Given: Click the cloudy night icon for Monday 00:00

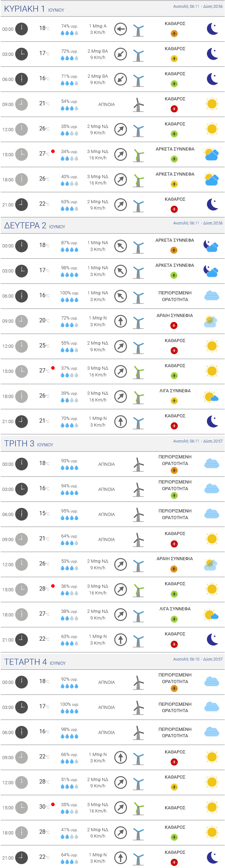Looking at the screenshot, I should [x=211, y=246].
